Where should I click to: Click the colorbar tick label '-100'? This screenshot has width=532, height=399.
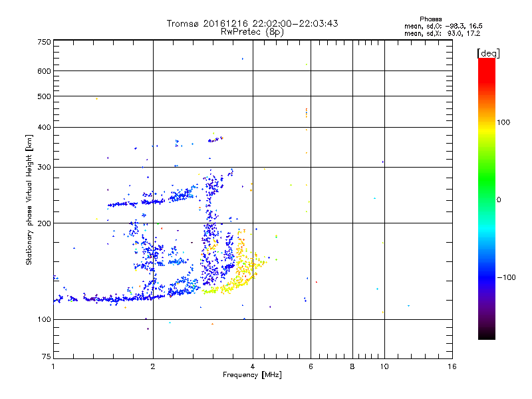[506, 277]
